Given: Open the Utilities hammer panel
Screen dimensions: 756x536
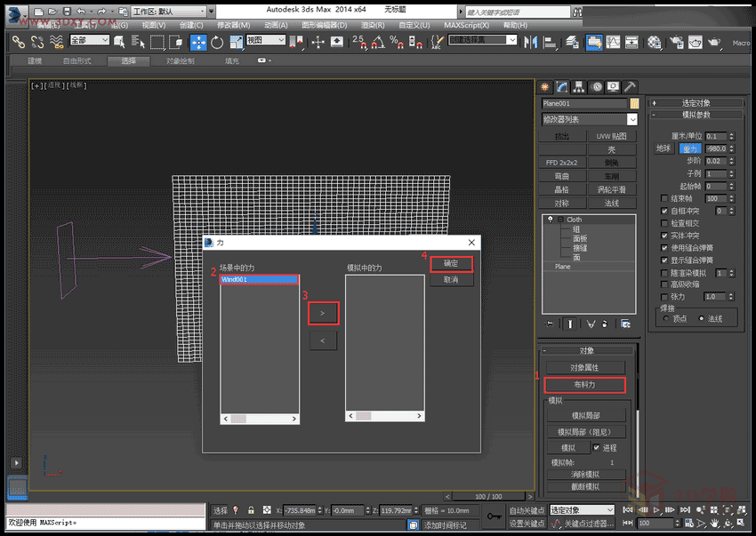Looking at the screenshot, I should (x=630, y=86).
